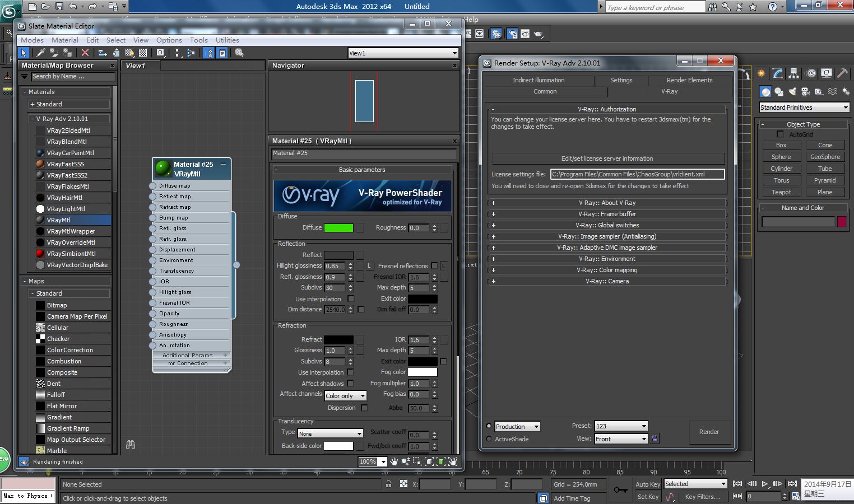
Task: Open the View Front dropdown
Action: tap(621, 439)
